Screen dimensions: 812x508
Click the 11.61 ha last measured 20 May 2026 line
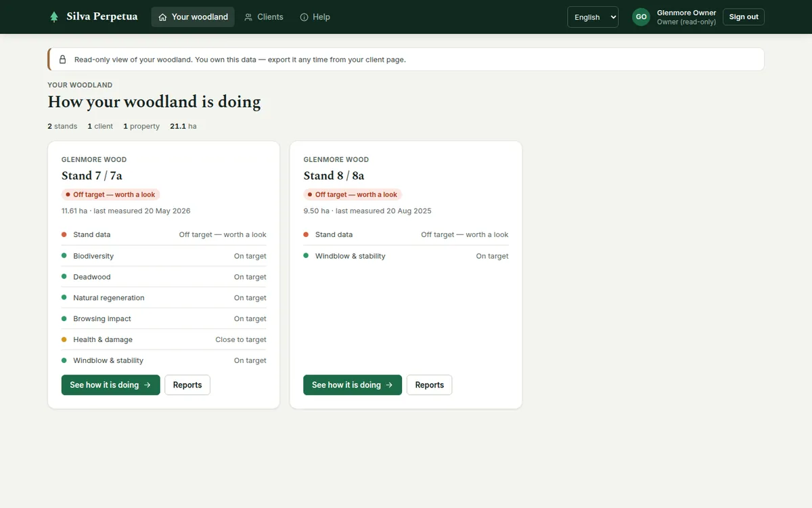click(126, 211)
